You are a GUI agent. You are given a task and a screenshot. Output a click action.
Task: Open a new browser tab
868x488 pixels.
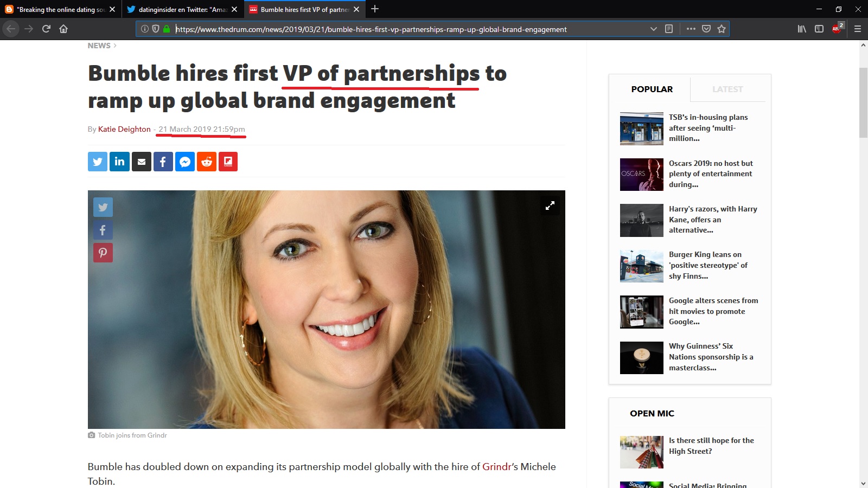(x=375, y=9)
